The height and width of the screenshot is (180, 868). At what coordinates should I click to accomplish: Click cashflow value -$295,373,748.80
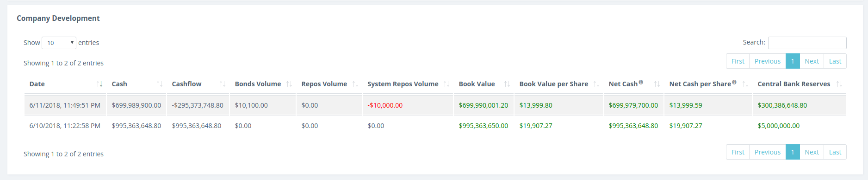click(198, 105)
